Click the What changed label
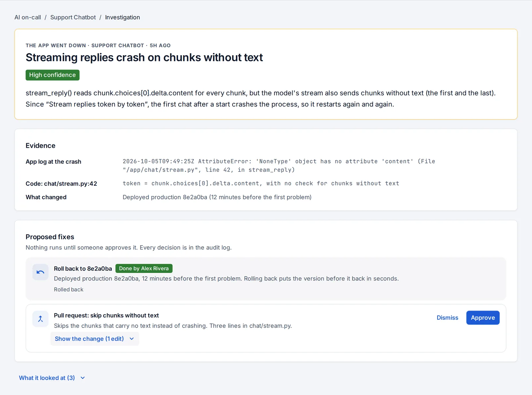 coord(46,197)
